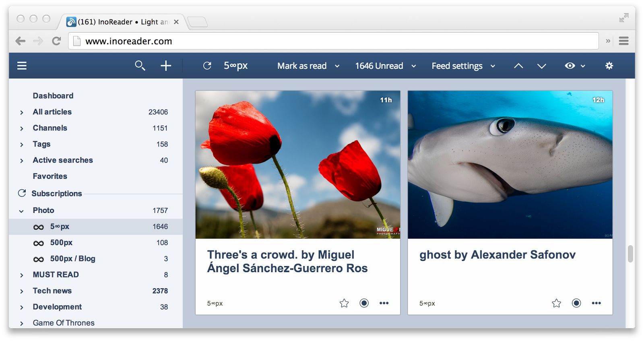This screenshot has width=644, height=341.
Task: Expand the Game Of Thrones folder
Action: click(x=22, y=323)
